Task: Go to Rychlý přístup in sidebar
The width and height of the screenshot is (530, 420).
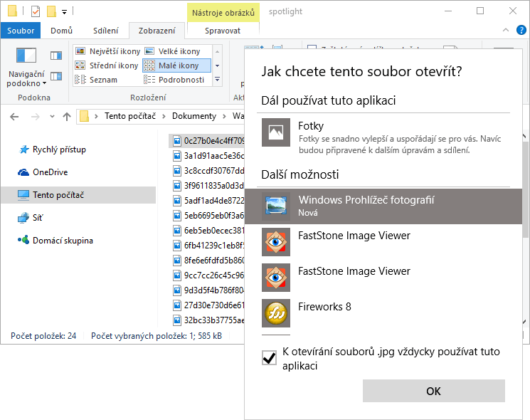Action: [x=58, y=149]
